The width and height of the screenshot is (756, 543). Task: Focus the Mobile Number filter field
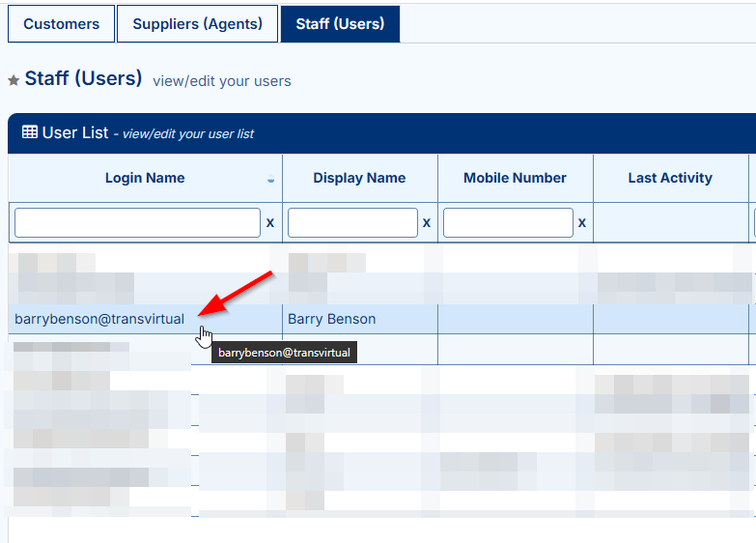click(508, 223)
